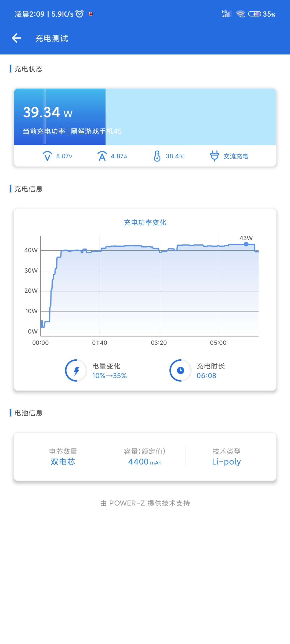Screen dimensions: 290x644
Task: Tap the 电量变化 label
Action: point(106,366)
